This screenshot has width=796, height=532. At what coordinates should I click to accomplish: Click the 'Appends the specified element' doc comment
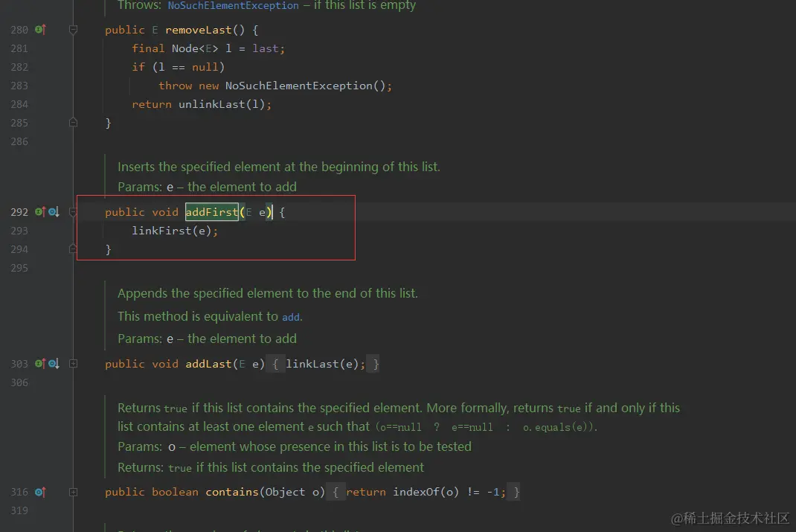(268, 293)
